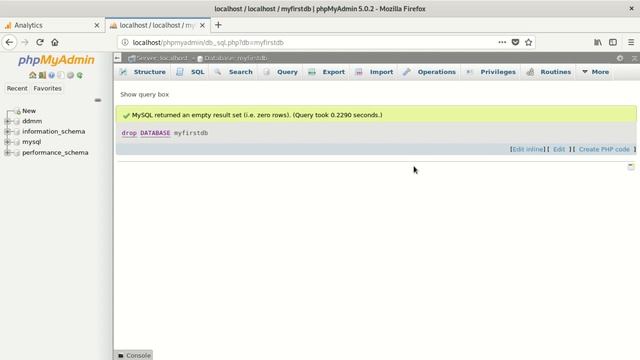Click the Firefox back arrow button
This screenshot has width=640, height=360.
click(9, 42)
